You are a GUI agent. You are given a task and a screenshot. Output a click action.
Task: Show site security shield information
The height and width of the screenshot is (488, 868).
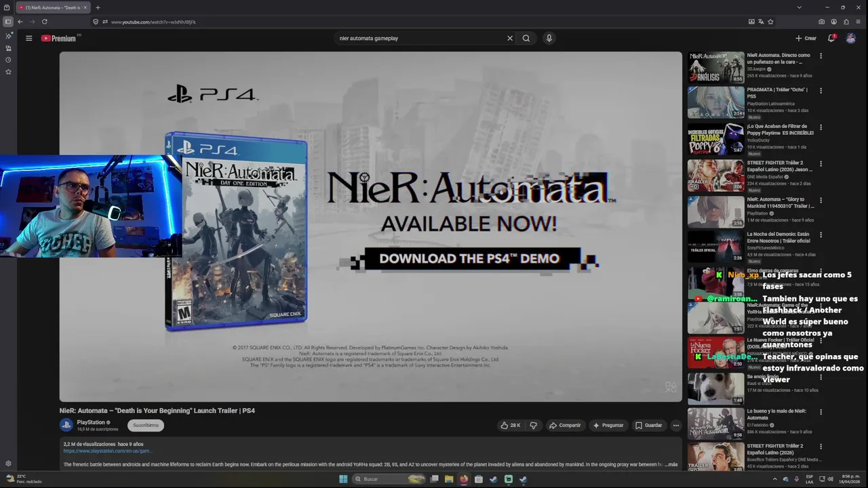point(96,22)
